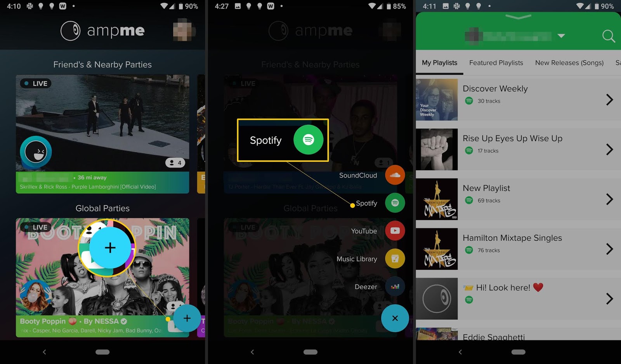Expand the Hi! Look here! playlist chevron

(x=609, y=298)
